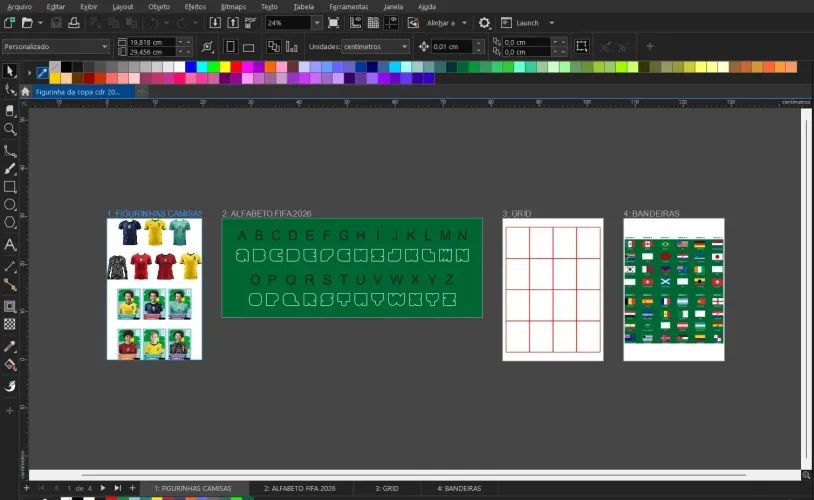Switch to the 2: ALFABETO FIFA 2026 page tab
The height and width of the screenshot is (500, 814).
click(x=300, y=488)
